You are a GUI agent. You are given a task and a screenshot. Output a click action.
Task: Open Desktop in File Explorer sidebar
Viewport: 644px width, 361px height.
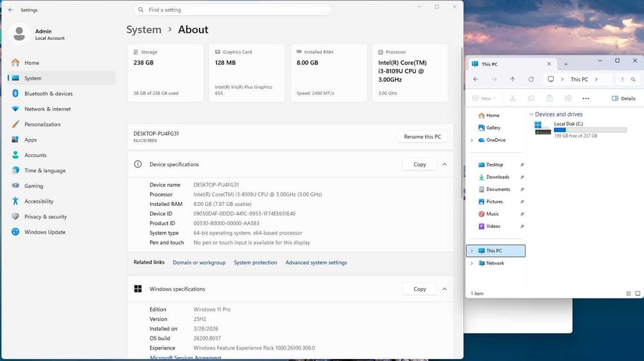coord(495,165)
